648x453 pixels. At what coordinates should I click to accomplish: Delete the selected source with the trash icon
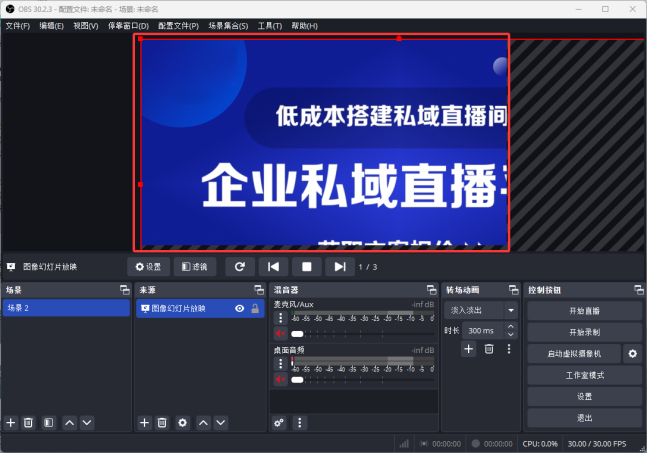pyautogui.click(x=162, y=423)
